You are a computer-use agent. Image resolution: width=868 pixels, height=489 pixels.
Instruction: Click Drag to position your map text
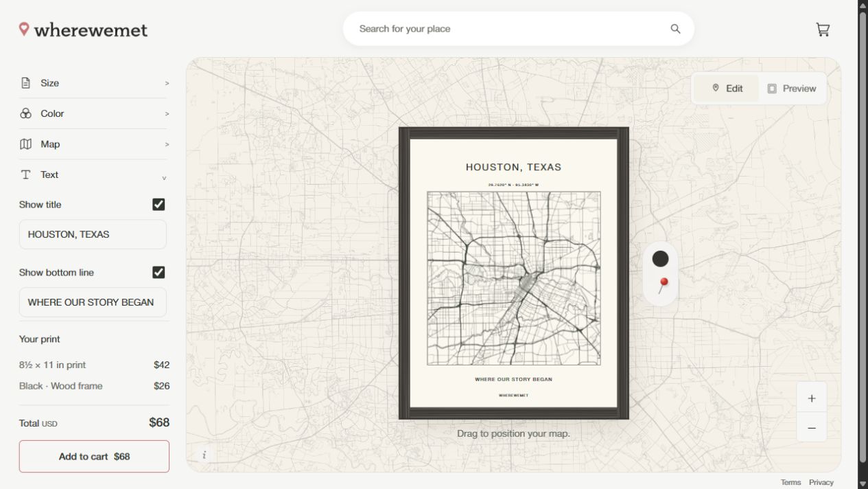(x=513, y=433)
